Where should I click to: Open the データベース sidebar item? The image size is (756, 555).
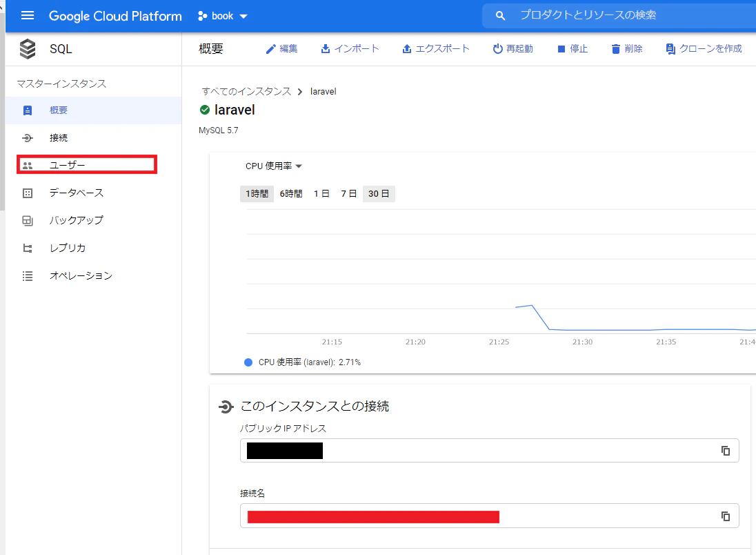pyautogui.click(x=94, y=193)
